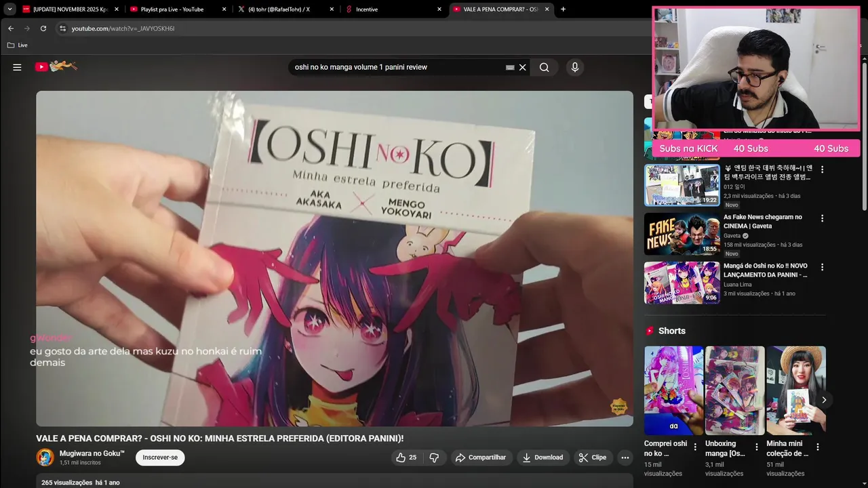Open Luana Lima channel name
The height and width of the screenshot is (488, 868).
(737, 285)
